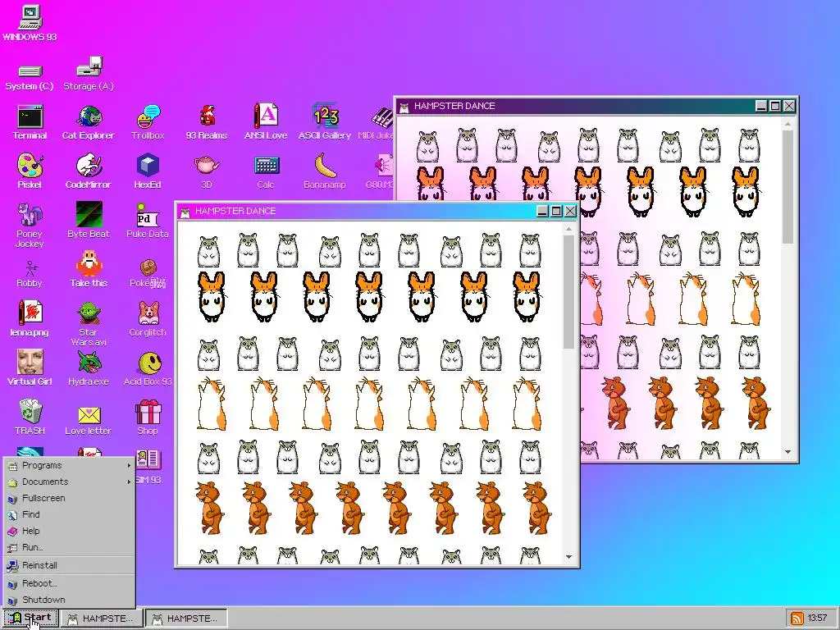
Task: Open the Windows 93 computer icon
Action: [x=30, y=22]
